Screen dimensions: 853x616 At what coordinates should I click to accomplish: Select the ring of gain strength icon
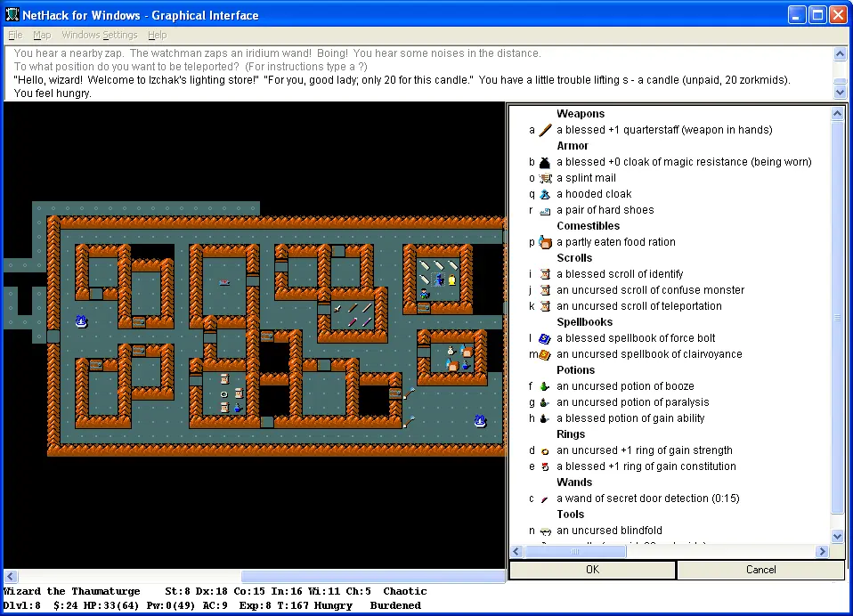click(545, 450)
